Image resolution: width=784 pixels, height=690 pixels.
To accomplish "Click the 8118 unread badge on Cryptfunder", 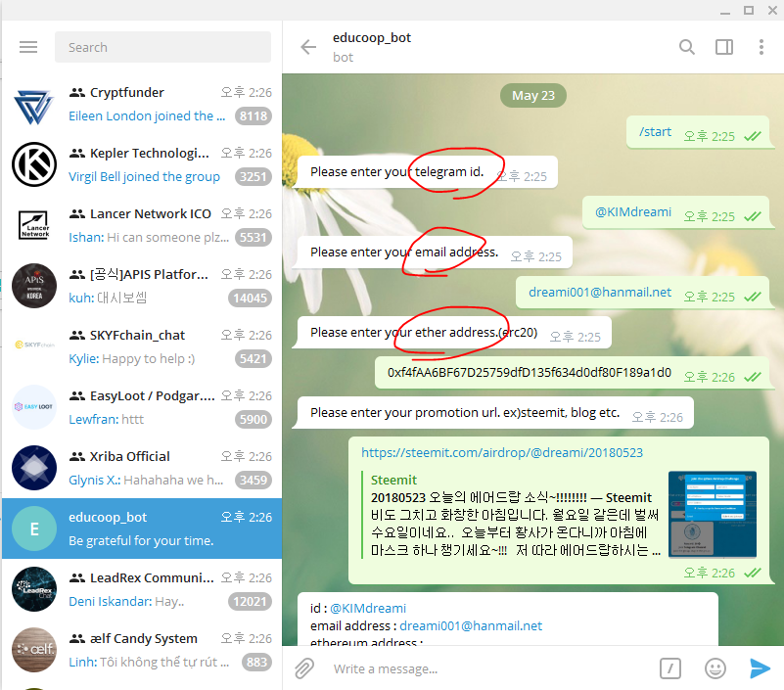I will [253, 116].
